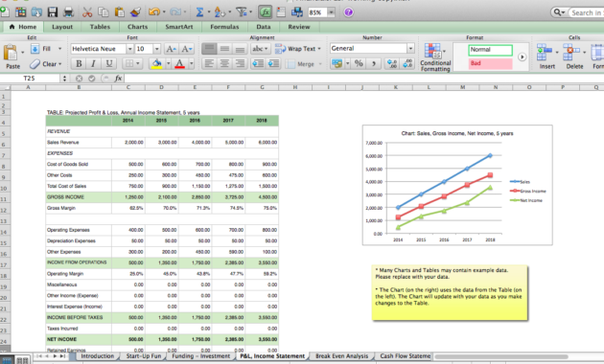
Task: Click the Comma style icon
Action: [374, 63]
